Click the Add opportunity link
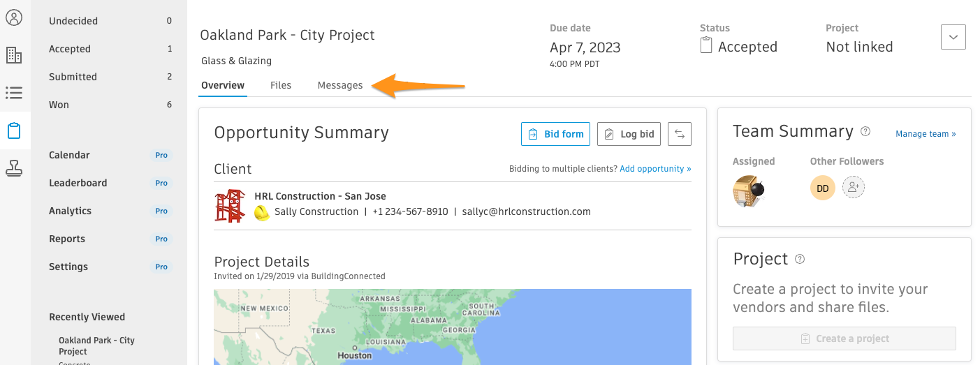The height and width of the screenshot is (365, 980). (655, 169)
